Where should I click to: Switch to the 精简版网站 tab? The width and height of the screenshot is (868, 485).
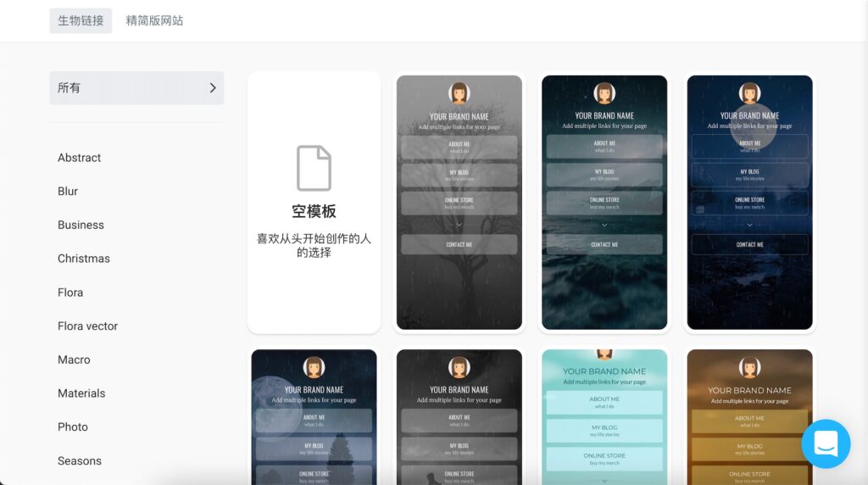click(x=154, y=20)
